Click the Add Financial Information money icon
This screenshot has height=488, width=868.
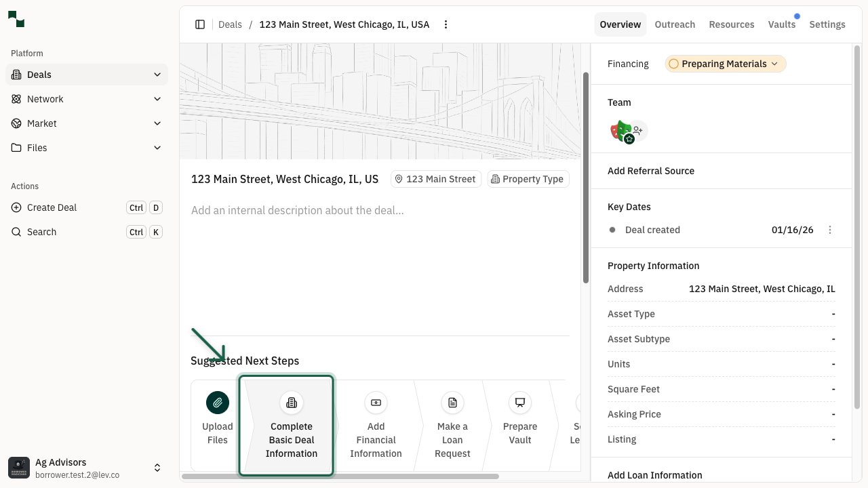[x=376, y=403]
